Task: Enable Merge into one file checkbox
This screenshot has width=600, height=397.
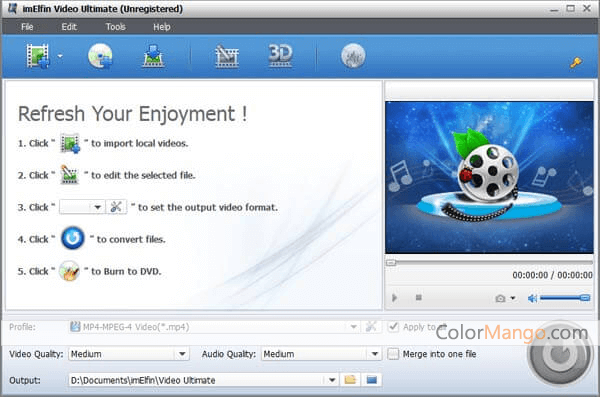Action: pyautogui.click(x=393, y=354)
